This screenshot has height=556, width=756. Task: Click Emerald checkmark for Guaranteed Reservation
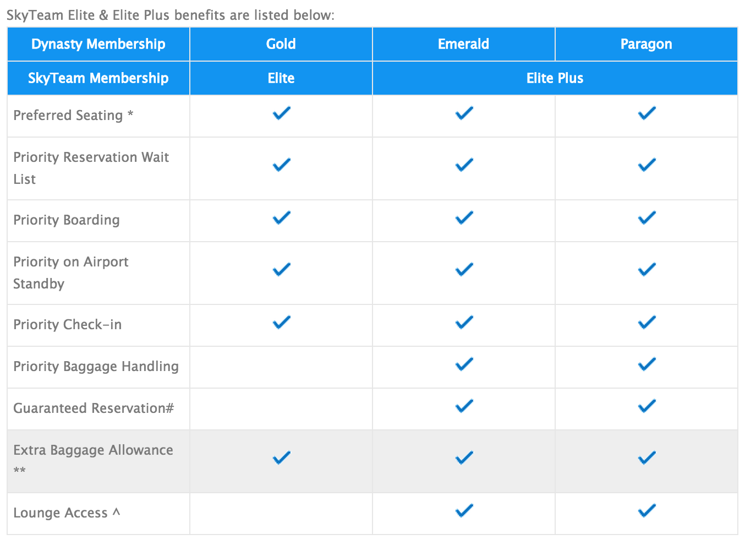click(x=464, y=406)
